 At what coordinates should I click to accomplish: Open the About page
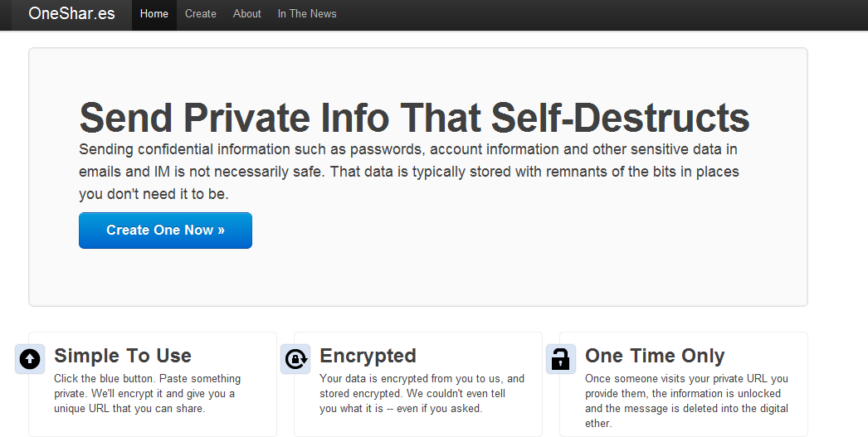click(x=247, y=14)
